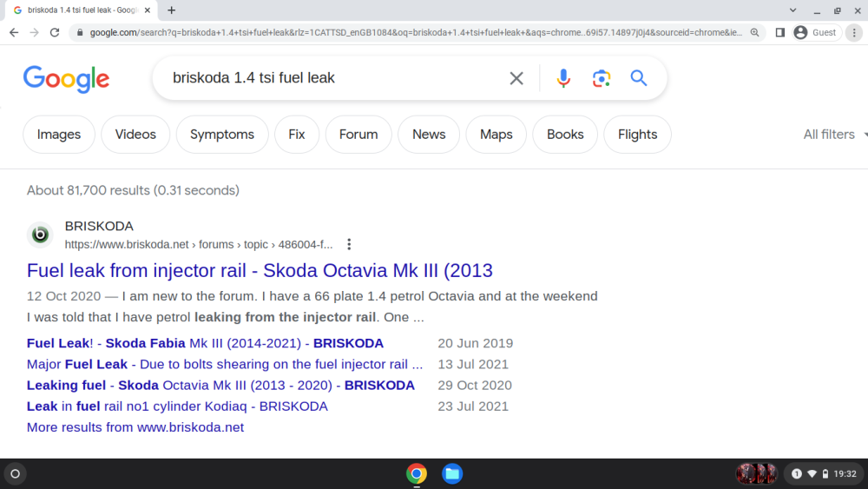Filter results by Videos
Viewport: 868px width, 489px height.
135,135
